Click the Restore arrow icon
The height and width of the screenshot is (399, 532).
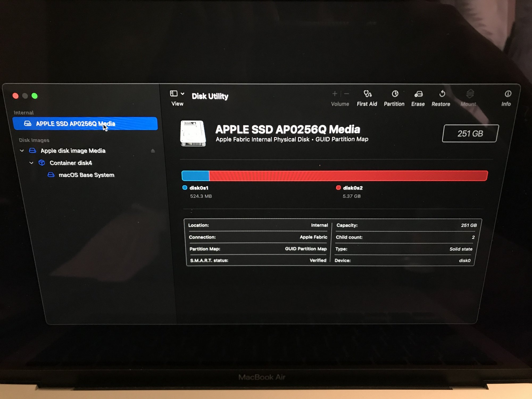[x=442, y=94]
